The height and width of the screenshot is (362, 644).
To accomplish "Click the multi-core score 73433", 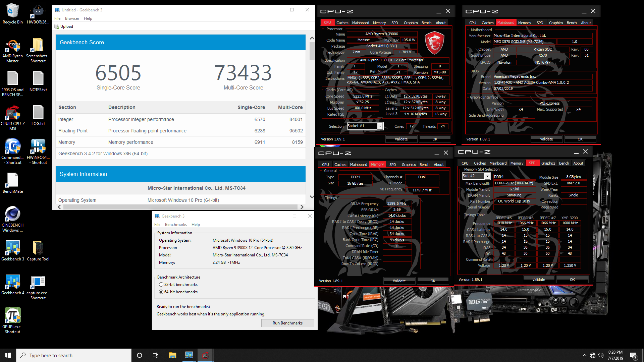I will tap(243, 73).
